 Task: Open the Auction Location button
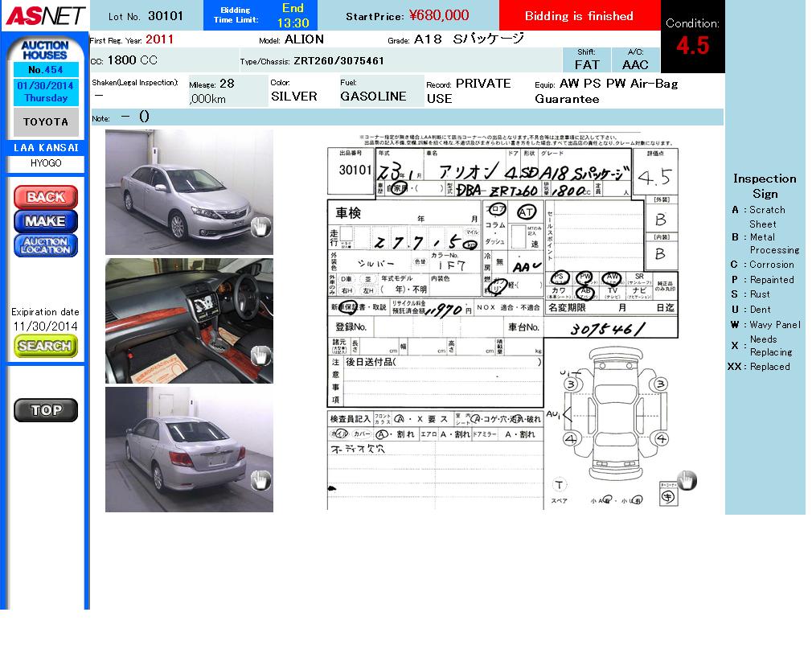pyautogui.click(x=46, y=245)
